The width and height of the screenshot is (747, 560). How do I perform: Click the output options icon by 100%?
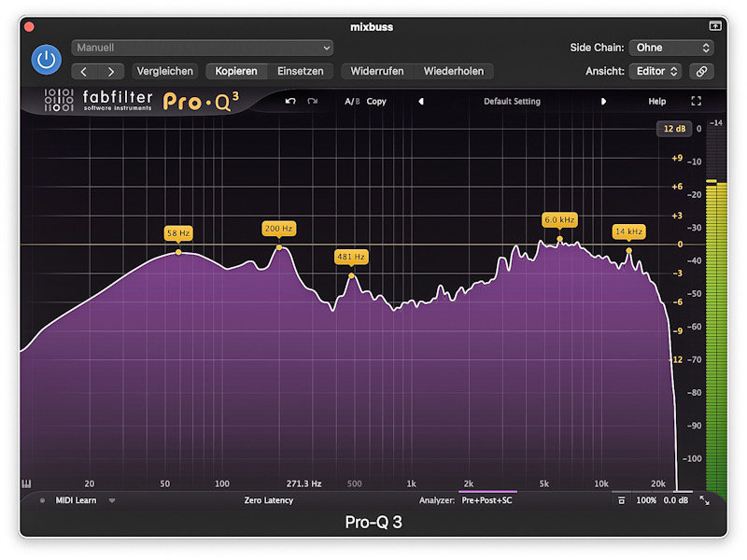[621, 500]
